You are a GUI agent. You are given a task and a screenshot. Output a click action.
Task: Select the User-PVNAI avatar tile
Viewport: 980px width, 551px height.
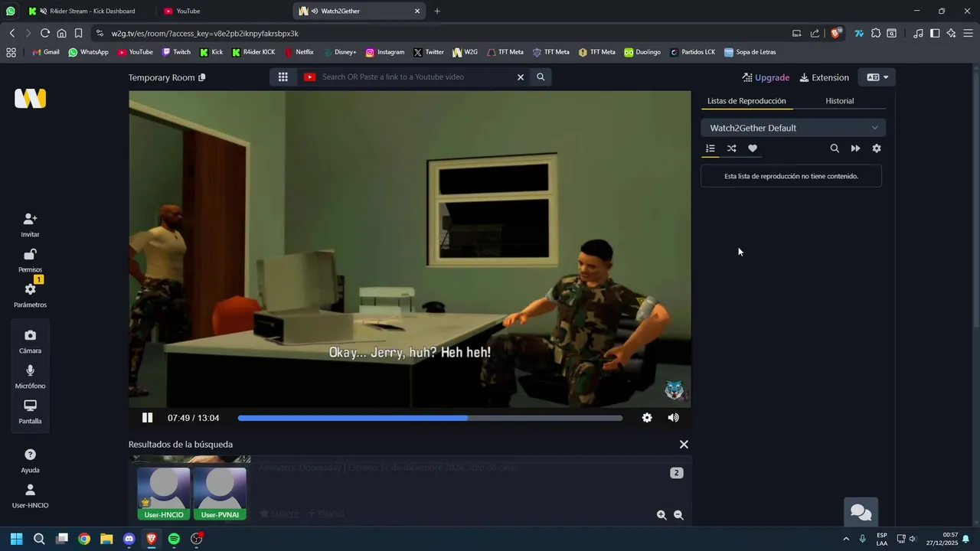tap(220, 494)
